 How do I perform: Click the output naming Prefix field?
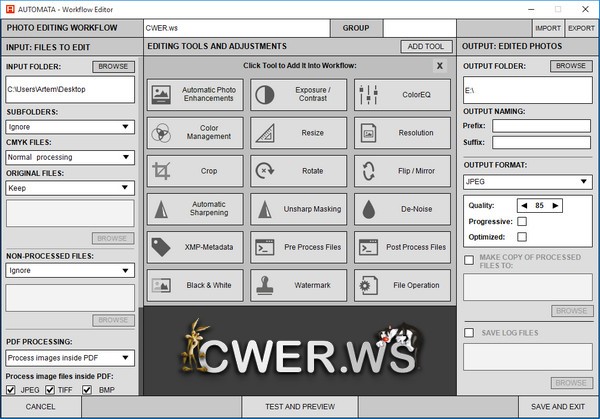541,127
